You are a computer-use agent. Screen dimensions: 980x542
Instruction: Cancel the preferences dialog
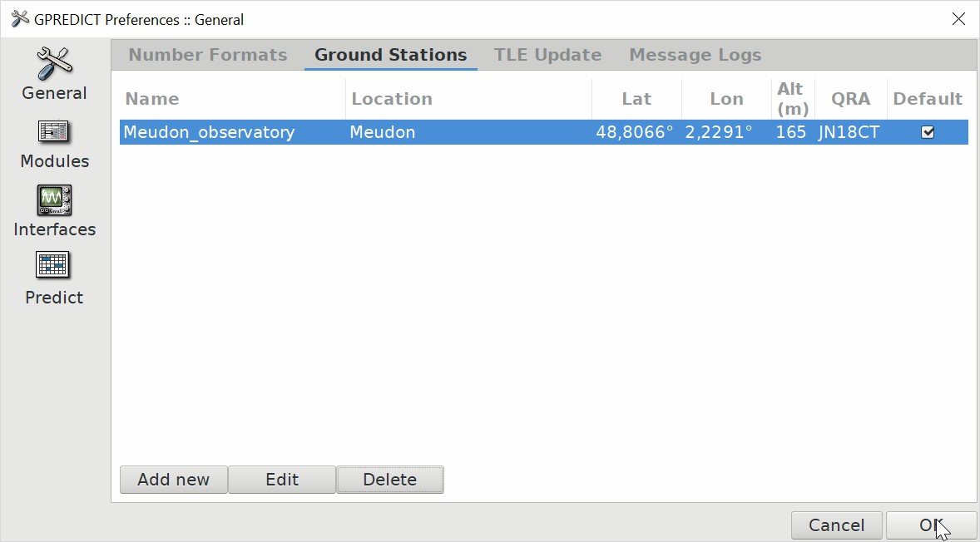tap(836, 525)
